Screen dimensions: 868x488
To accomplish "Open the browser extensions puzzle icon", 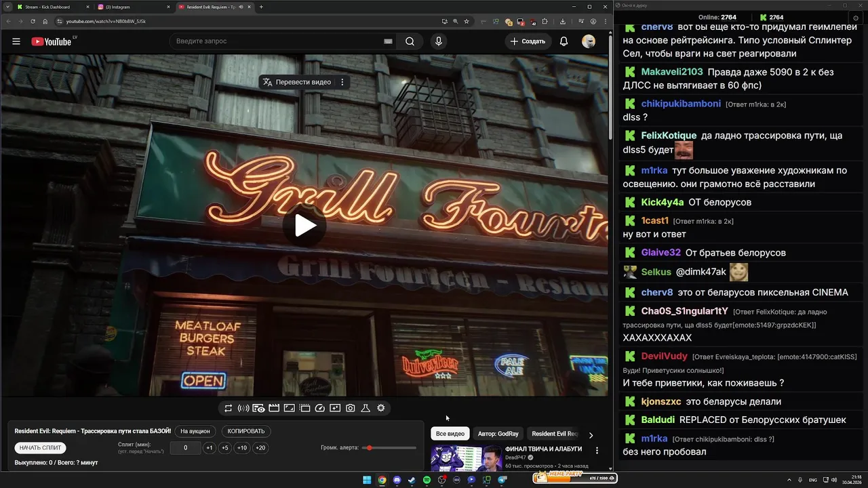I will coord(545,21).
